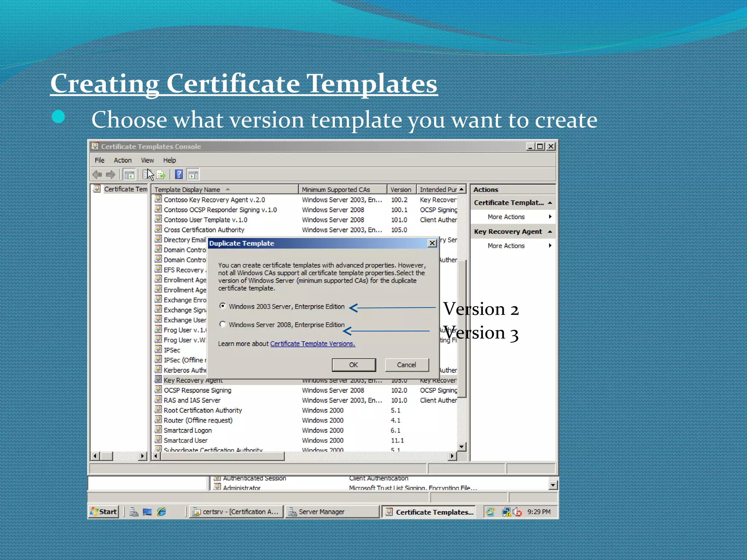Click the Forward arrow toolbar icon
This screenshot has width=747, height=560.
[111, 175]
